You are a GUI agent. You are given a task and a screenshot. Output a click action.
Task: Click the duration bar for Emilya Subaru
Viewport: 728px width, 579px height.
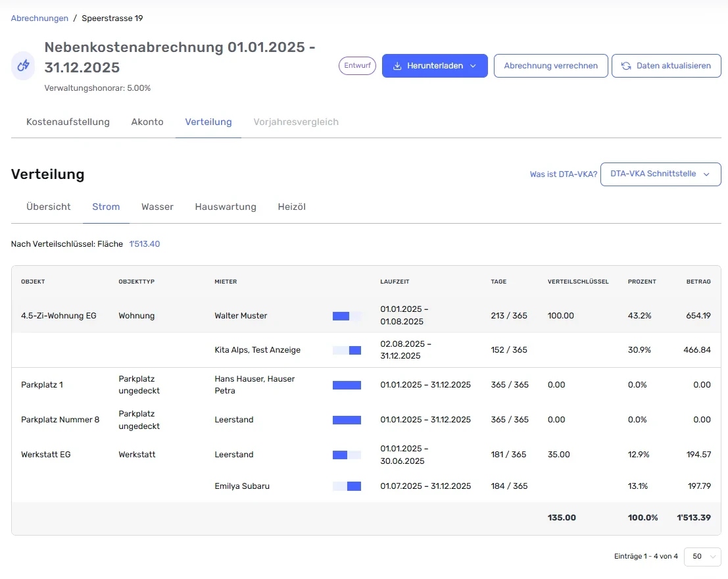tap(347, 486)
